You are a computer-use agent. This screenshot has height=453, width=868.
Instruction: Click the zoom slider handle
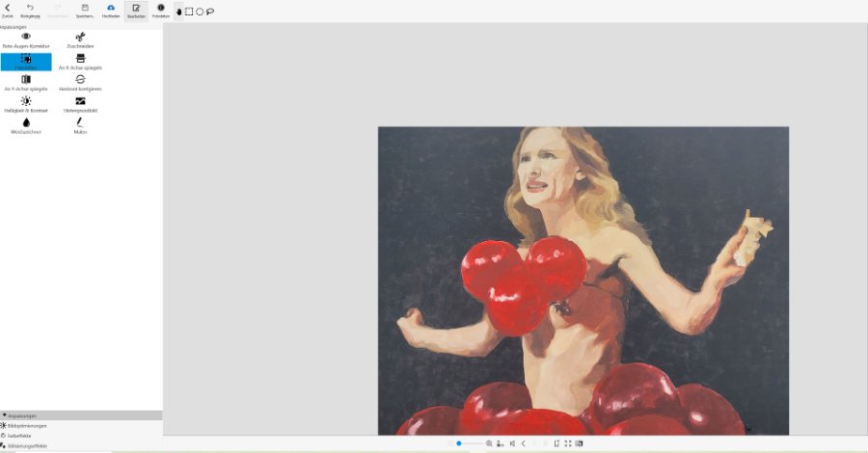(x=459, y=443)
